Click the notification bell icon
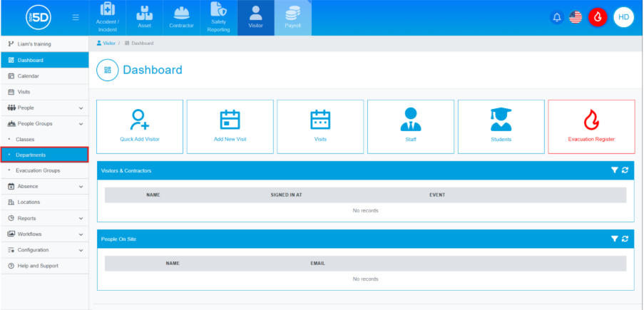 pyautogui.click(x=557, y=17)
